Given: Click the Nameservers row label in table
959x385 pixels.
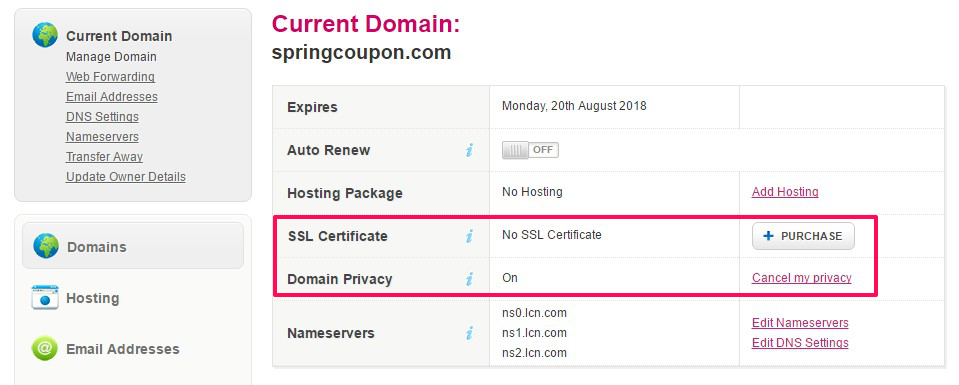Looking at the screenshot, I should click(331, 334).
